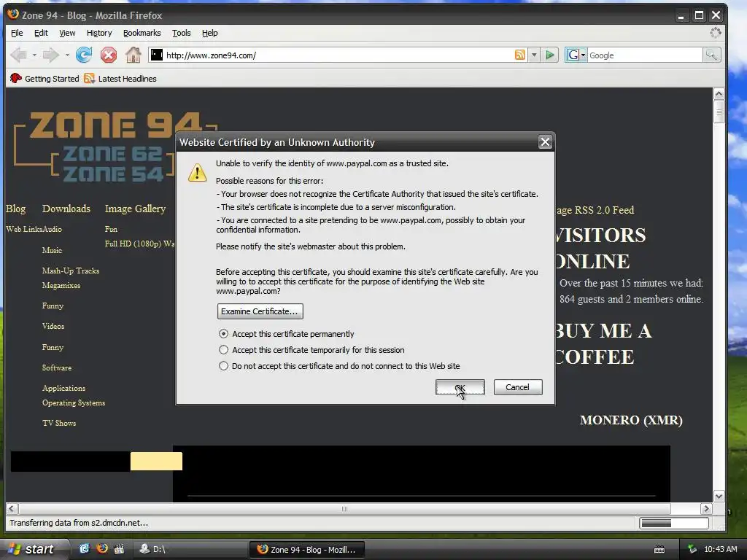747x560 pixels.
Task: Click the Zone 94 Firefox taskbar button
Action: tap(308, 549)
